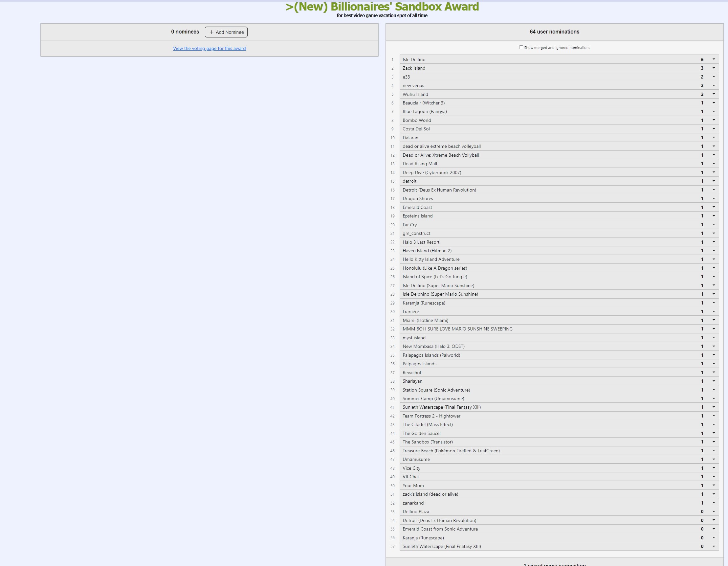728x566 pixels.
Task: Click the 64 user nominations header
Action: point(554,32)
